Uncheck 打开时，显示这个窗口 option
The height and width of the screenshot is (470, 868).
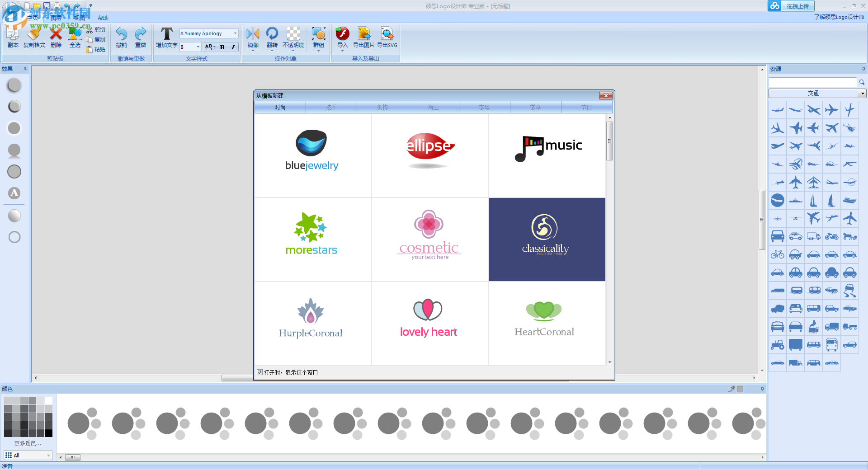[259, 372]
